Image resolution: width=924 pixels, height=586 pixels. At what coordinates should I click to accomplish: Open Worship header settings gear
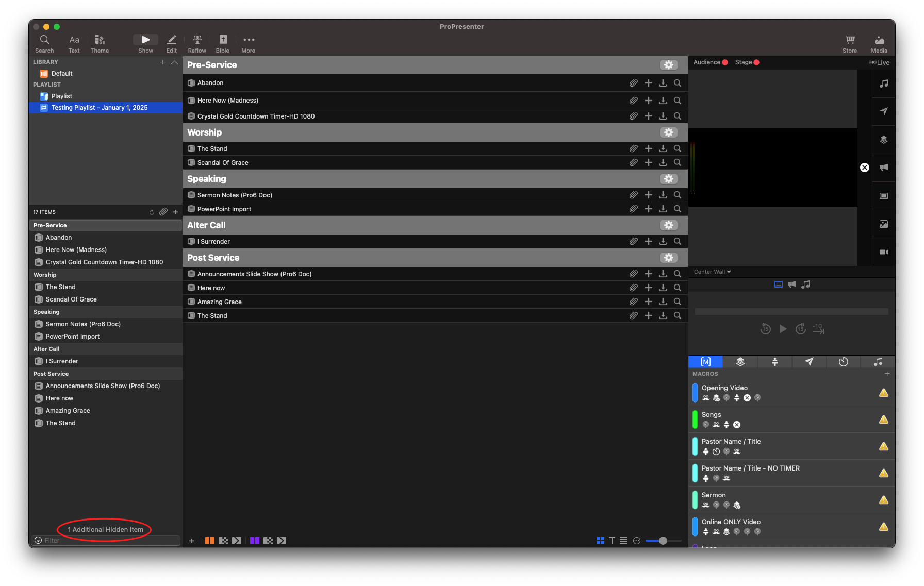(x=669, y=132)
